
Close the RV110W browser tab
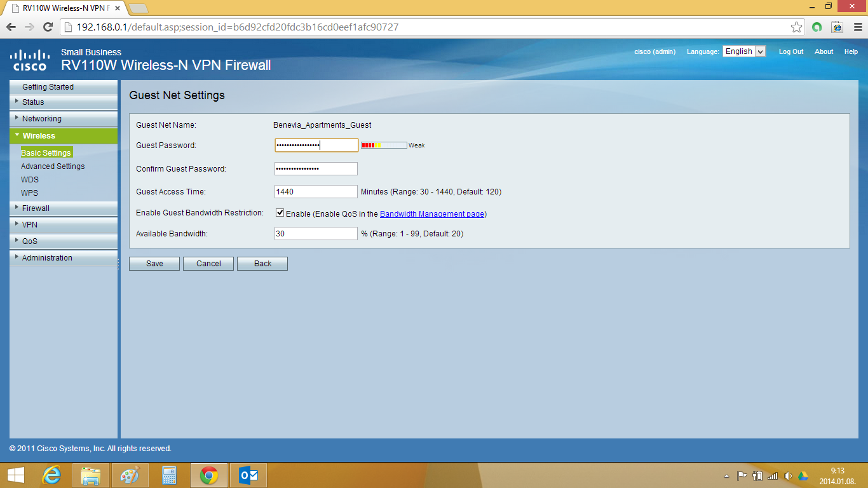point(117,8)
